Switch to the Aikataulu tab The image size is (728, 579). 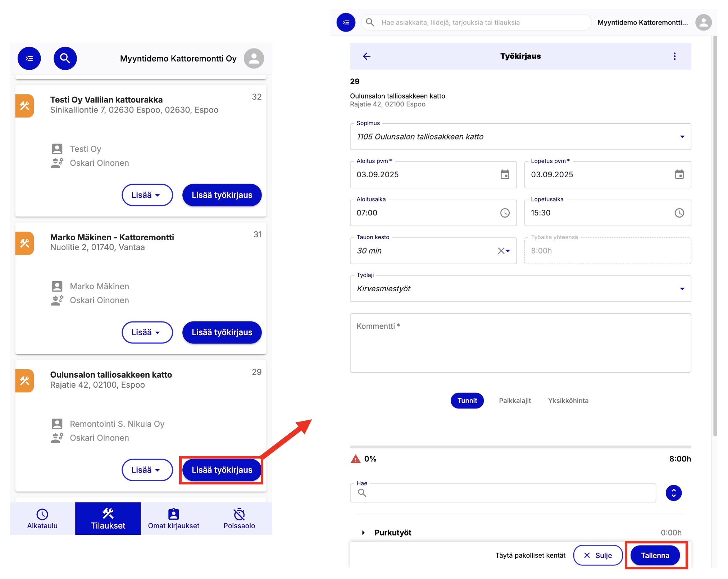pos(42,519)
